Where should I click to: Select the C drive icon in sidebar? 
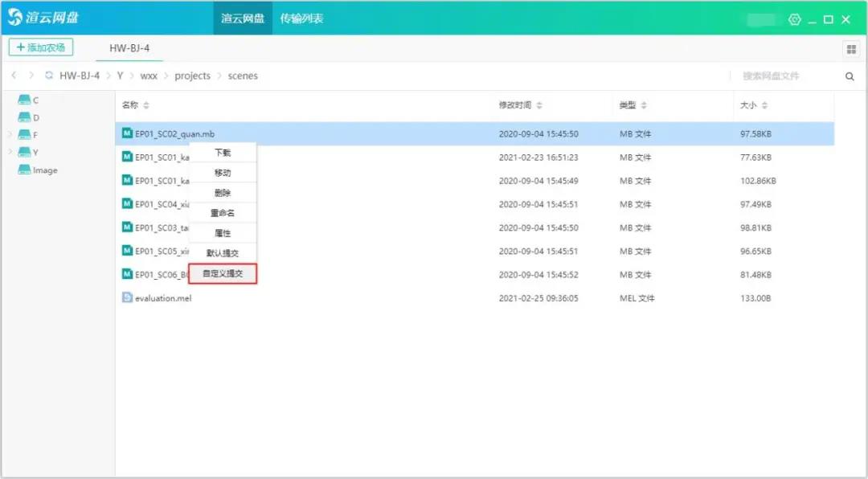(x=25, y=100)
